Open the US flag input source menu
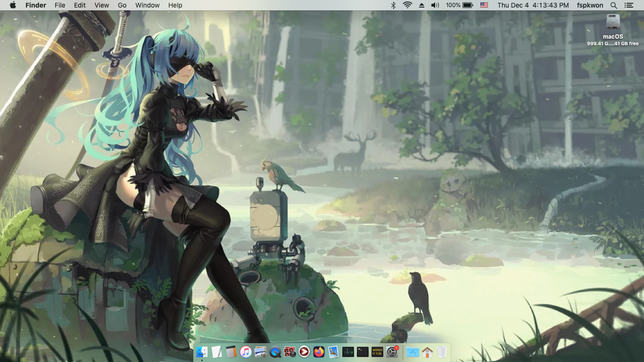This screenshot has width=644, height=362. pos(484,5)
